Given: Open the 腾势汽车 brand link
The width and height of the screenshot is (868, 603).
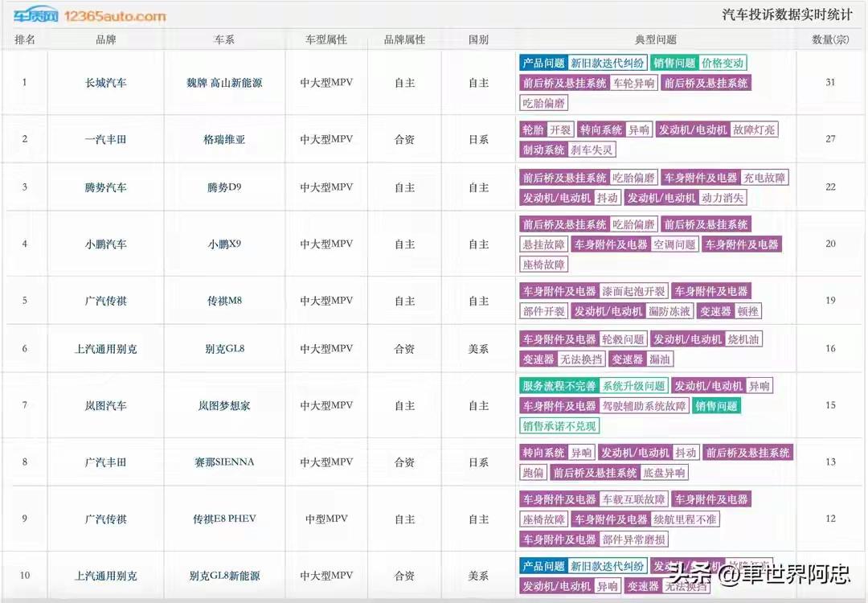Looking at the screenshot, I should pos(106,187).
